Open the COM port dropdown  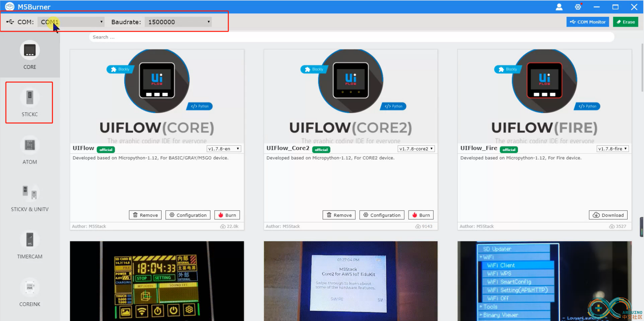pos(71,22)
